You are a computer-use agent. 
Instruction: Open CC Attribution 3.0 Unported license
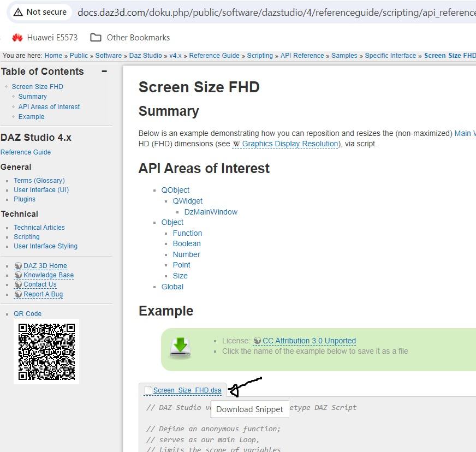click(x=309, y=341)
